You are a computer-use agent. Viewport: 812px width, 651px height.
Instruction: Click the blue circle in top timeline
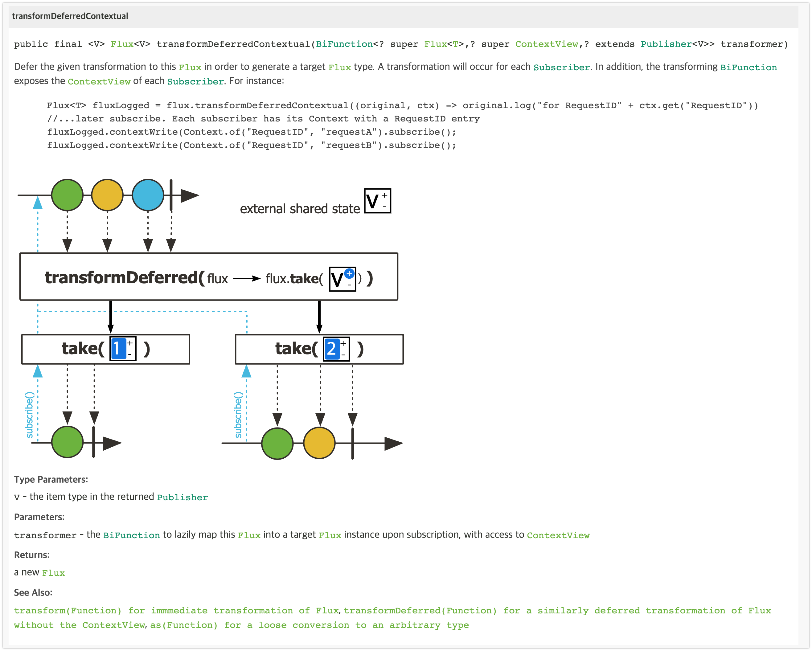pyautogui.click(x=148, y=195)
